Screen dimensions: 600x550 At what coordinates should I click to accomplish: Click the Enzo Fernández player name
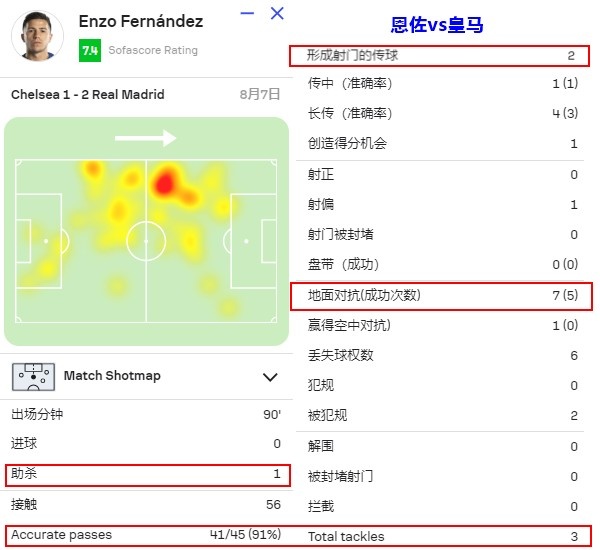141,21
